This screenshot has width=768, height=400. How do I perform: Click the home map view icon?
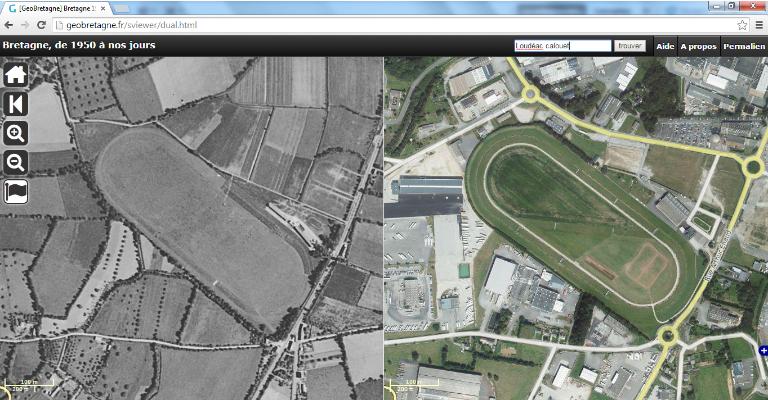click(x=16, y=75)
